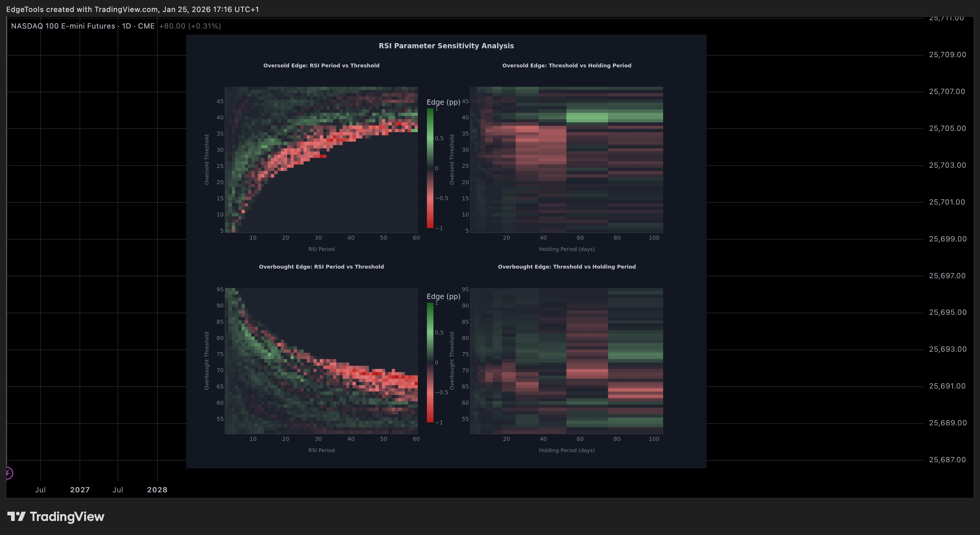This screenshot has width=980, height=535.
Task: Click the 25,693.00 price axis label
Action: tap(947, 349)
